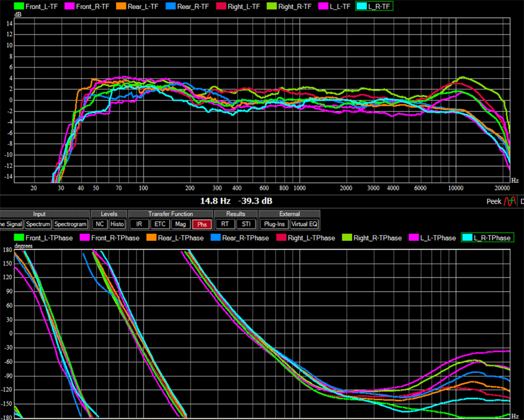
Task: Click the 14.8 Hz cursor frequency readout
Action: (x=215, y=201)
